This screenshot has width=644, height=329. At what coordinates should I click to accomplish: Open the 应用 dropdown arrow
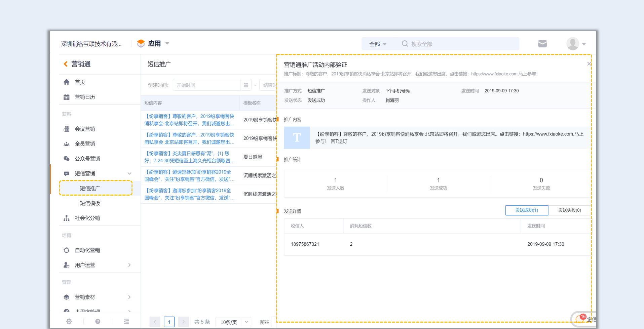pyautogui.click(x=167, y=43)
